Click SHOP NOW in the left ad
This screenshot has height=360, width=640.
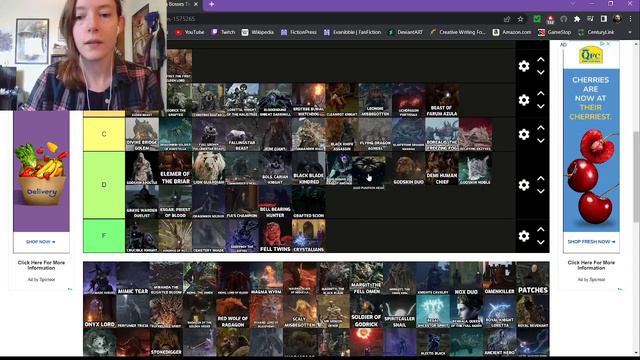coord(40,242)
